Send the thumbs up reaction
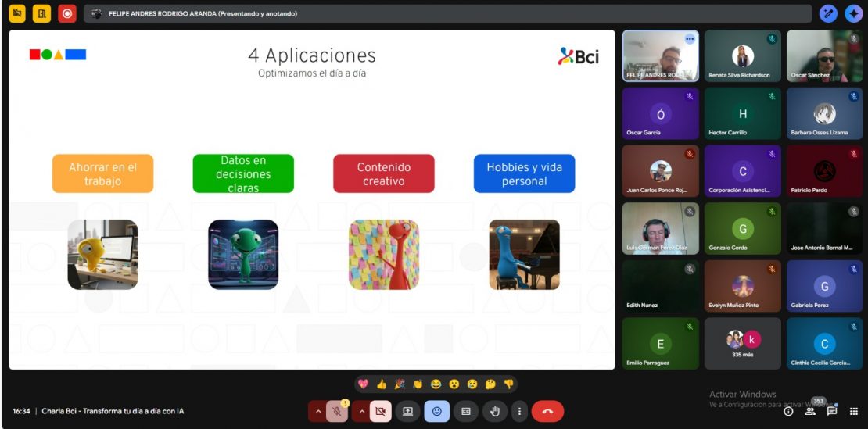Viewport: 868px width, 429px height. pyautogui.click(x=382, y=384)
